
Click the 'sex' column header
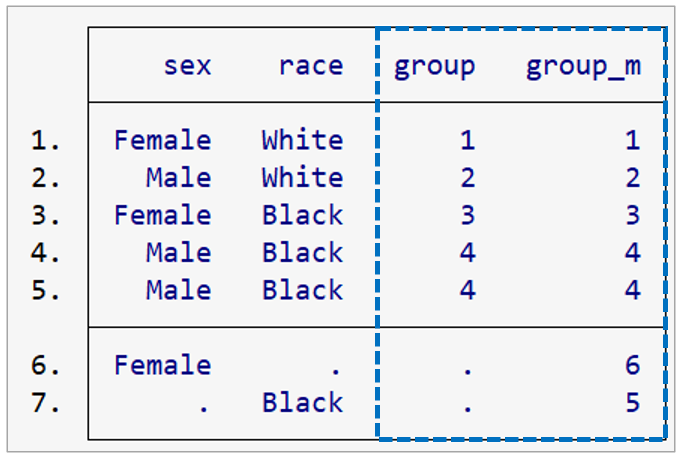[187, 66]
